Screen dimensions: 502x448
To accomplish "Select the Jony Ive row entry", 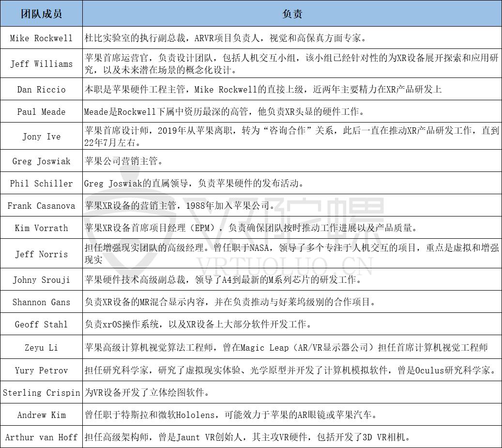I will 41,136.
